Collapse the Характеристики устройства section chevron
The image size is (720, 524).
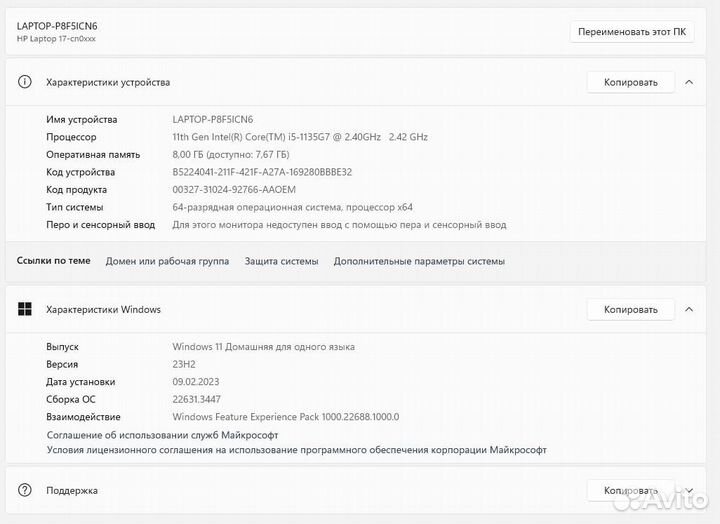[x=689, y=82]
